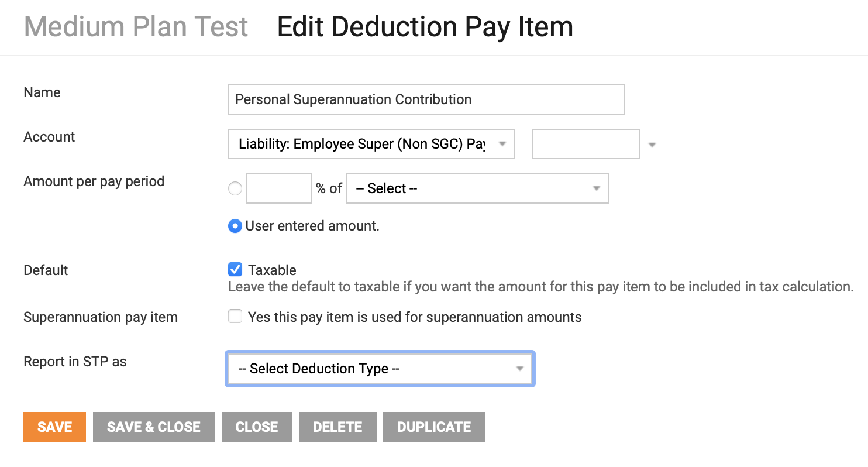868x467 pixels.
Task: Click the SAVE button
Action: pos(54,427)
